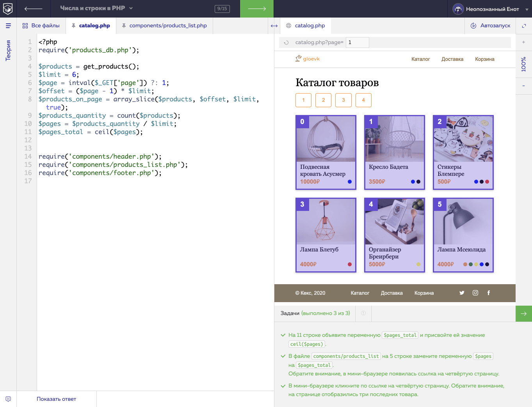Viewport: 532px width, 407px height.
Task: Open the hamburger sidebar menu icon
Action: pyautogui.click(x=8, y=26)
